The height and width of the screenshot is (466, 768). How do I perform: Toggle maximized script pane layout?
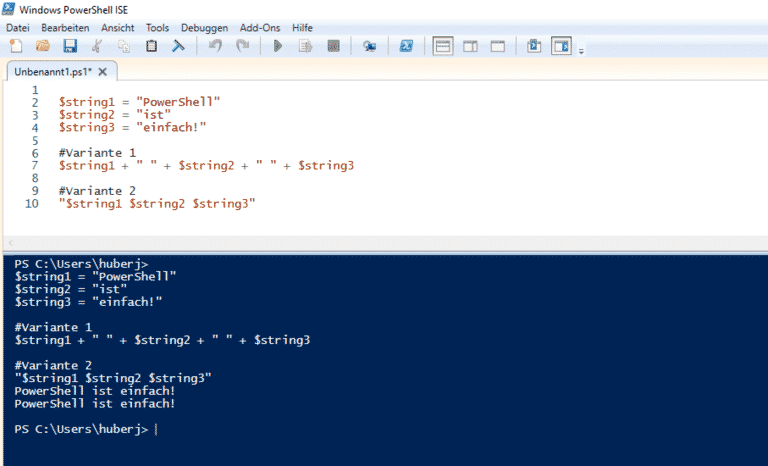(497, 46)
